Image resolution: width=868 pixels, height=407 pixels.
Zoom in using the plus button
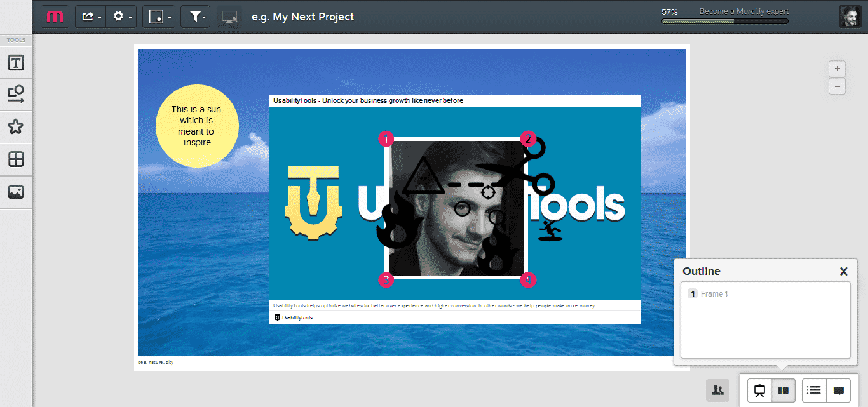pos(837,69)
